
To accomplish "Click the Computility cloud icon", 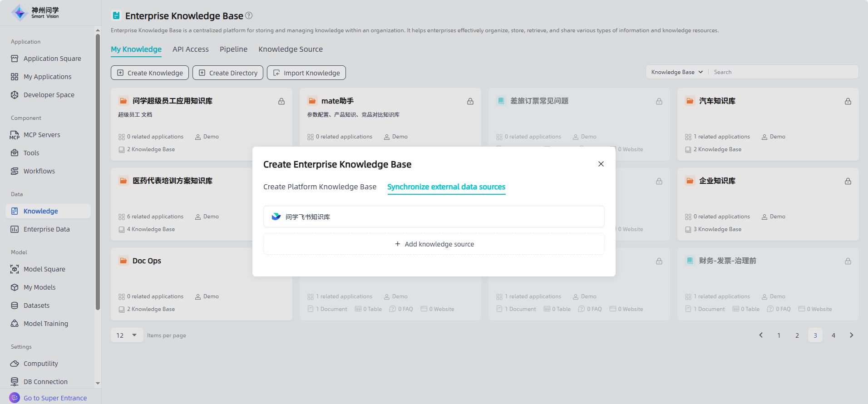I will [x=15, y=364].
